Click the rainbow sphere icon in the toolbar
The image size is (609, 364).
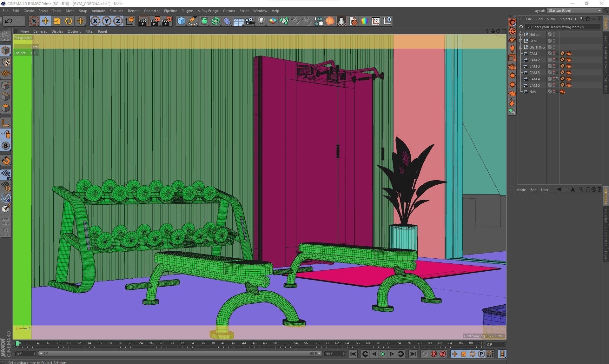click(x=364, y=21)
